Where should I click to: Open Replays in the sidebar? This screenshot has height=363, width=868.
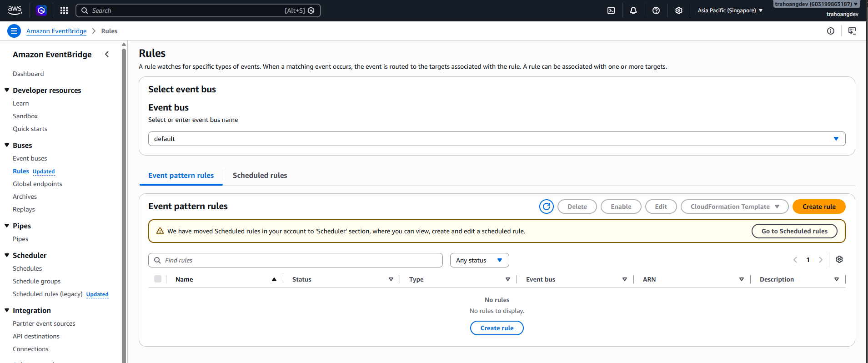(24, 209)
